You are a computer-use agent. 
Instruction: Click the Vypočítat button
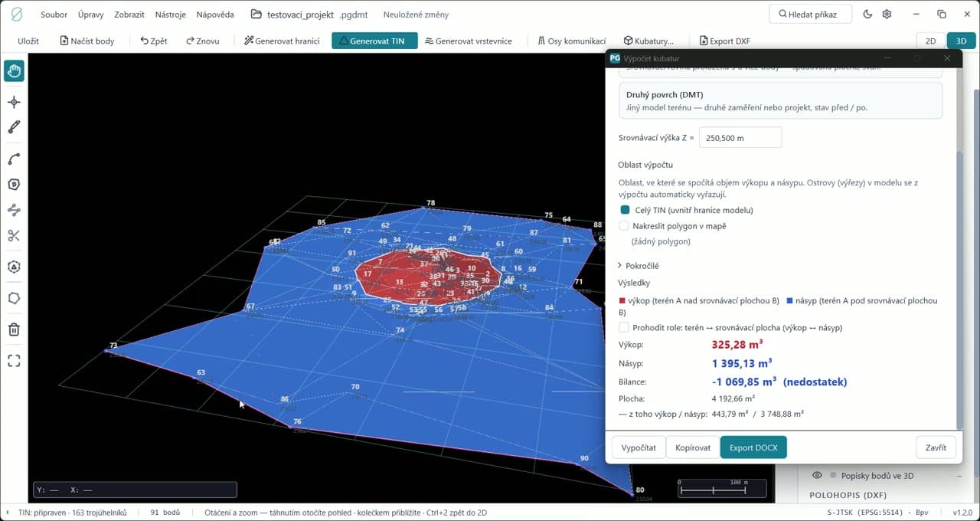tap(639, 447)
